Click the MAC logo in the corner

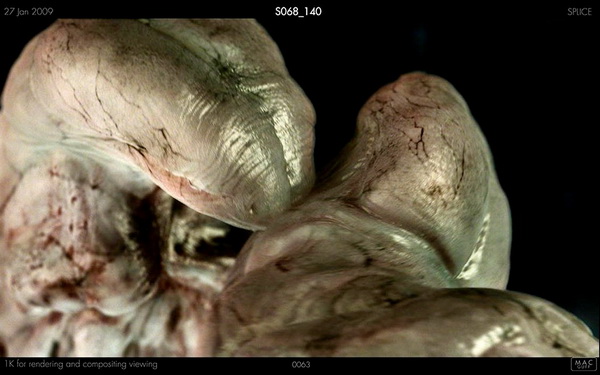click(x=584, y=364)
